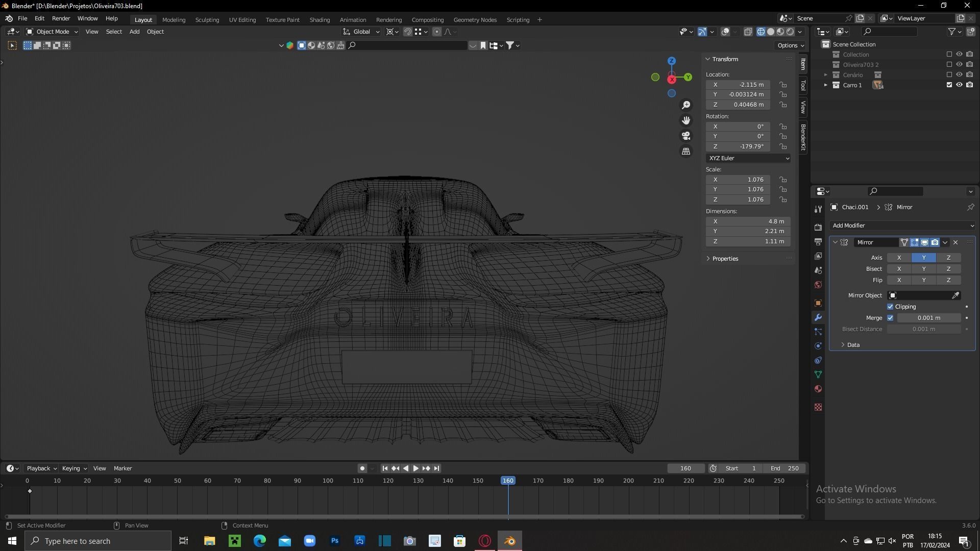The height and width of the screenshot is (551, 980).
Task: Toggle Mirror modifier render display
Action: click(x=935, y=242)
